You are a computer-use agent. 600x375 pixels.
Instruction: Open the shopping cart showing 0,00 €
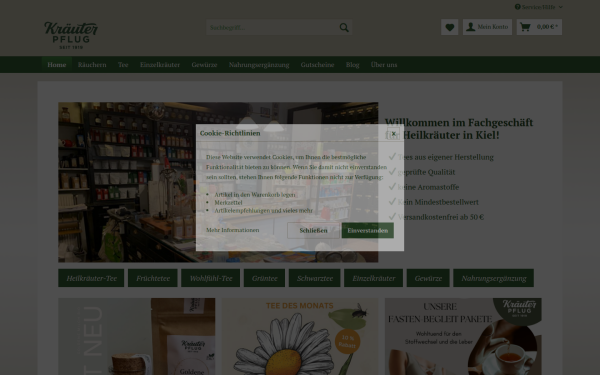coord(539,27)
